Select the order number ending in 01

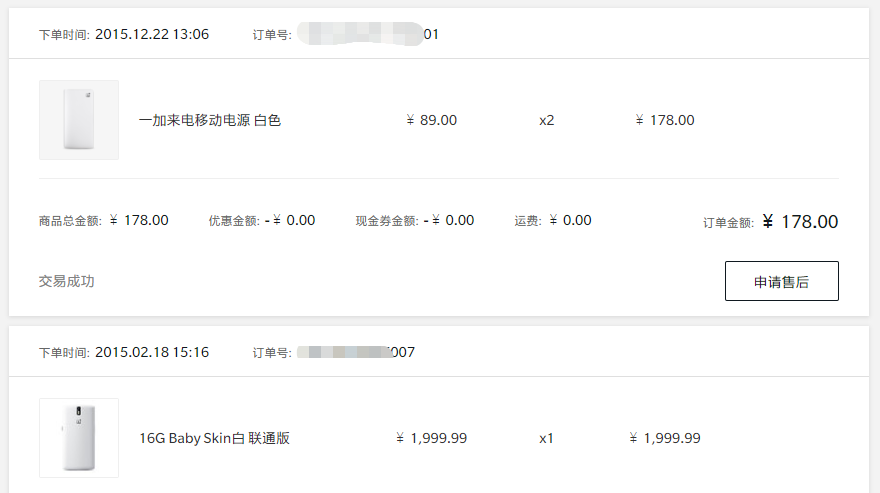click(368, 34)
